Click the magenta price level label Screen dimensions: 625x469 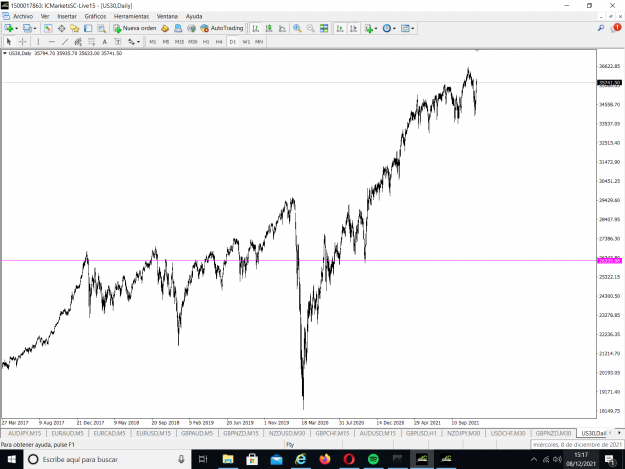coord(609,261)
